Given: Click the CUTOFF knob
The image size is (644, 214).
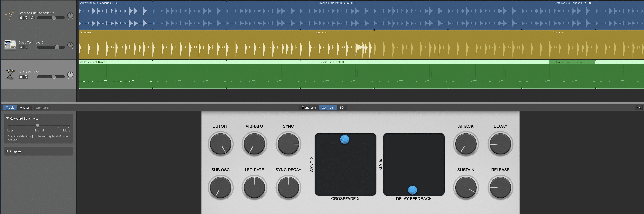Looking at the screenshot, I should [220, 144].
